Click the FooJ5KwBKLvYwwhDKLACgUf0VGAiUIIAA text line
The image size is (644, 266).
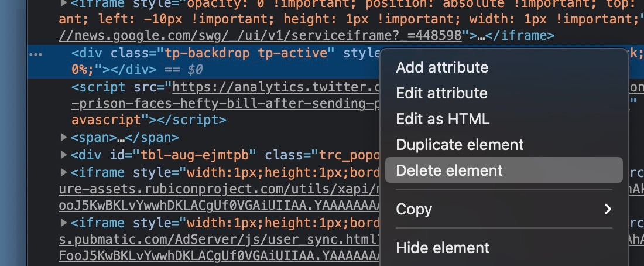(219, 257)
